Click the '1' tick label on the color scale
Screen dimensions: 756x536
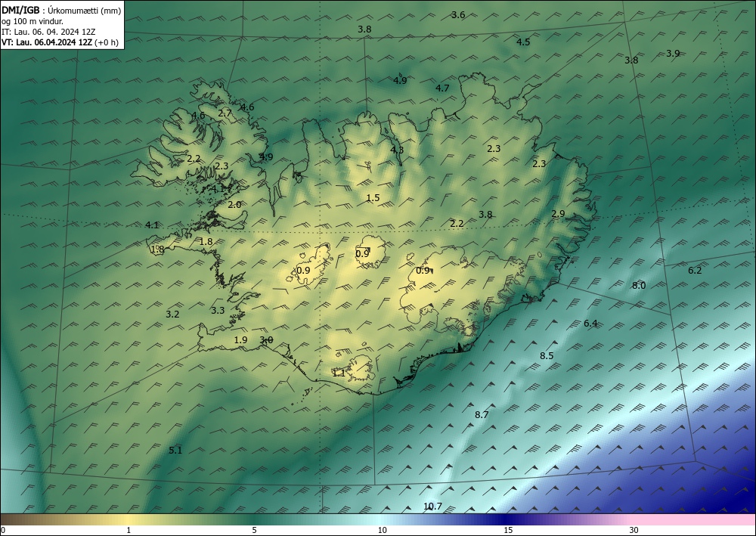click(x=129, y=531)
